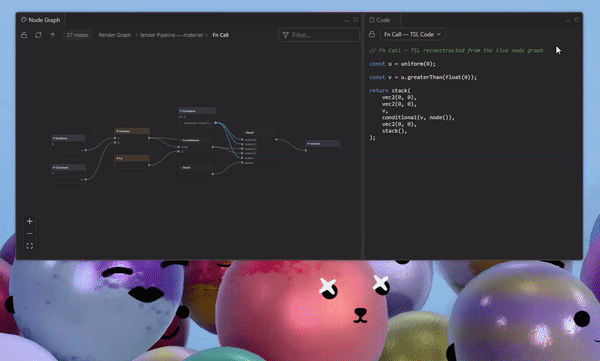Screen dimensions: 600x361
Task: Switch to the Node Graph tab
Action: pos(41,20)
